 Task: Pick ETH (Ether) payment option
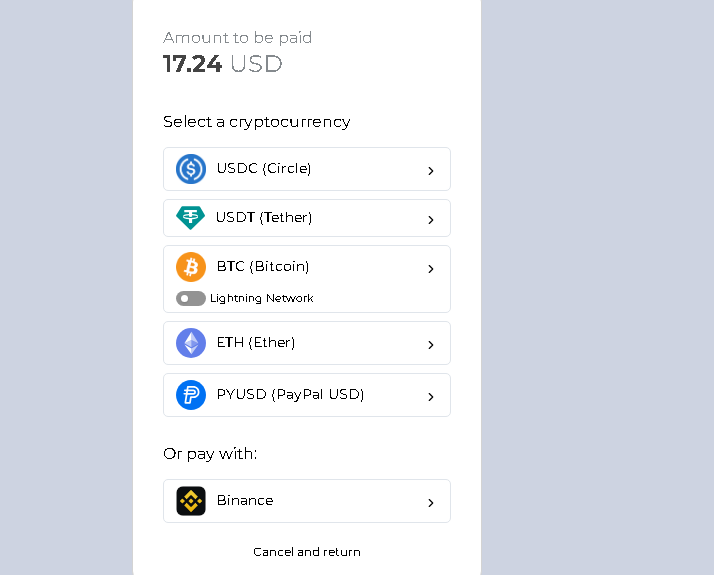pyautogui.click(x=256, y=342)
